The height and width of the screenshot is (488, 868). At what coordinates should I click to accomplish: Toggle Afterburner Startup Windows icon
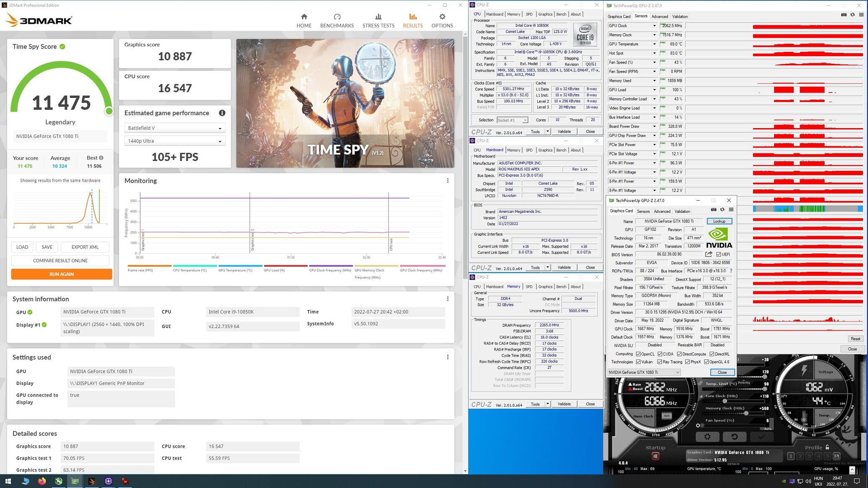[x=656, y=456]
